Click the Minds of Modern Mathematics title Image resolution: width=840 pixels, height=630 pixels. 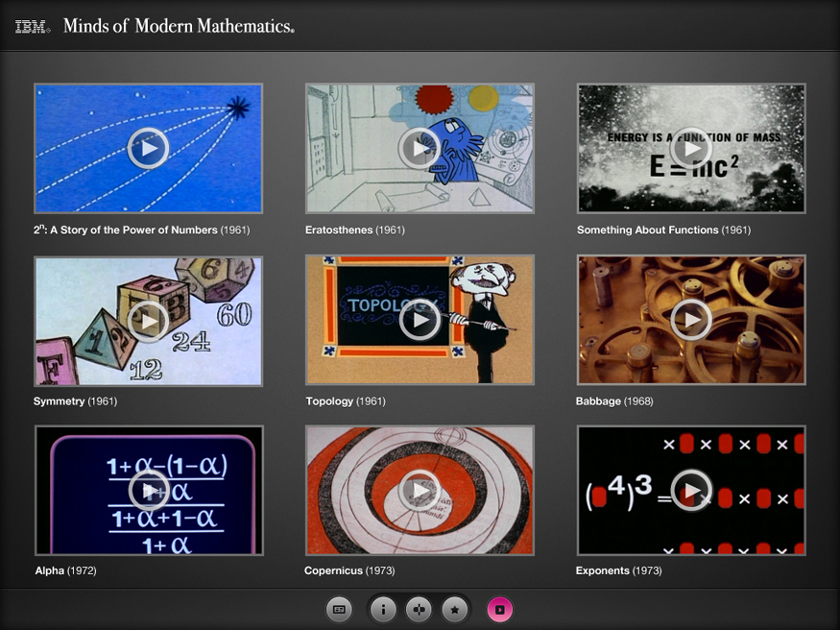(179, 27)
